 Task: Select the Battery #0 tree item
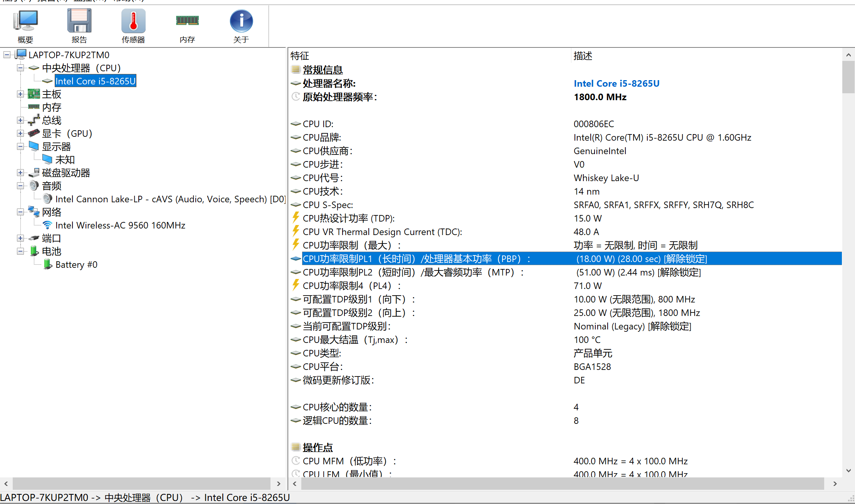76,265
